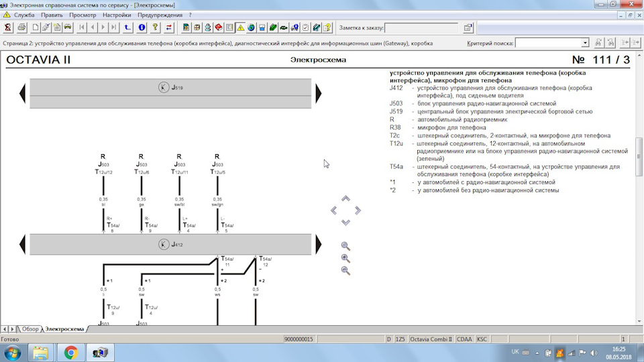The image size is (644, 362).
Task: Open the Настройки menu
Action: click(x=117, y=15)
